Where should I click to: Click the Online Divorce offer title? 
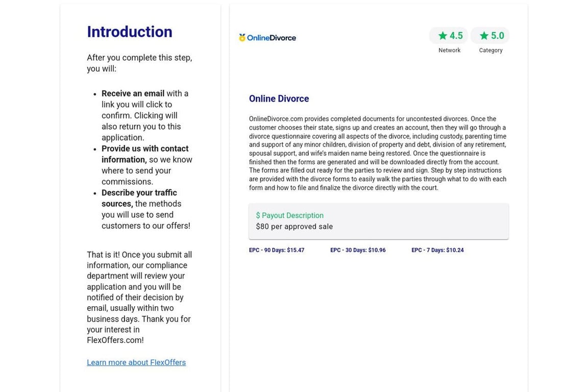coord(279,99)
